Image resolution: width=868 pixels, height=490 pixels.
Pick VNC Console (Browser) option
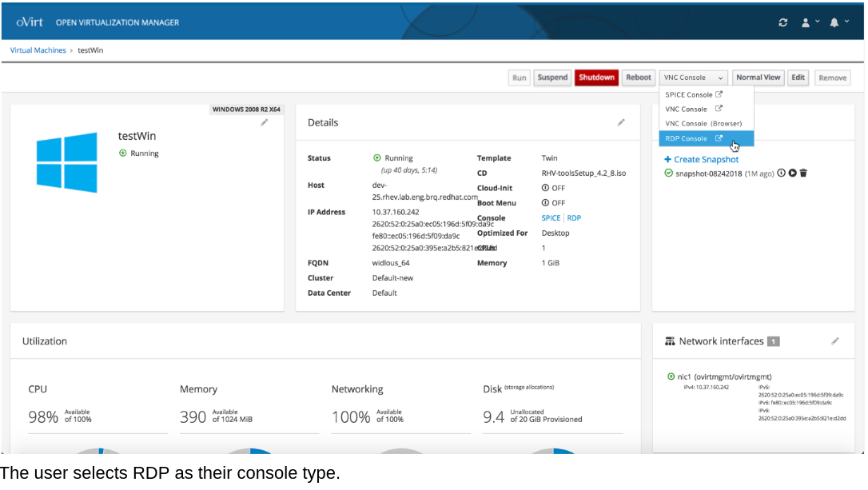tap(703, 124)
